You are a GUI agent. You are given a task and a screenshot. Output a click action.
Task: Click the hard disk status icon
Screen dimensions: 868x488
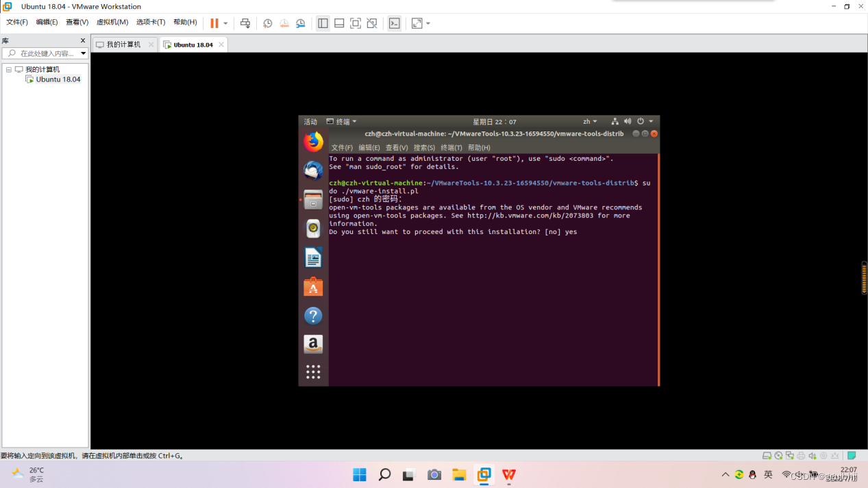(767, 456)
